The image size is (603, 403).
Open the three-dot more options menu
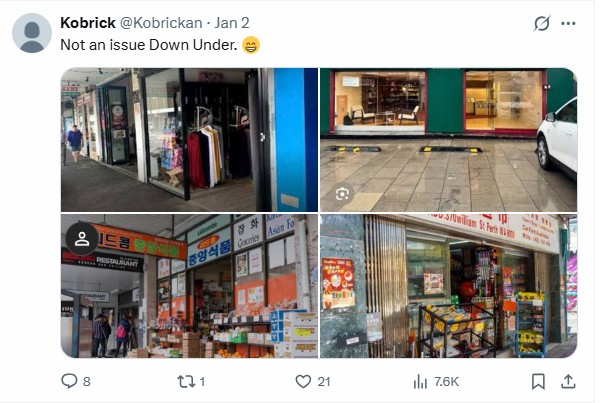(x=568, y=23)
